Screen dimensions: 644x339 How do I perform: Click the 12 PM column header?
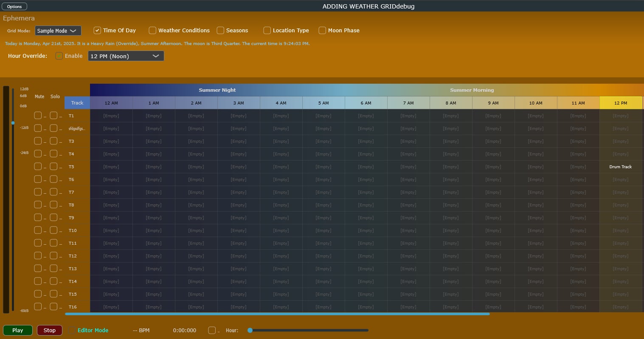pyautogui.click(x=620, y=103)
